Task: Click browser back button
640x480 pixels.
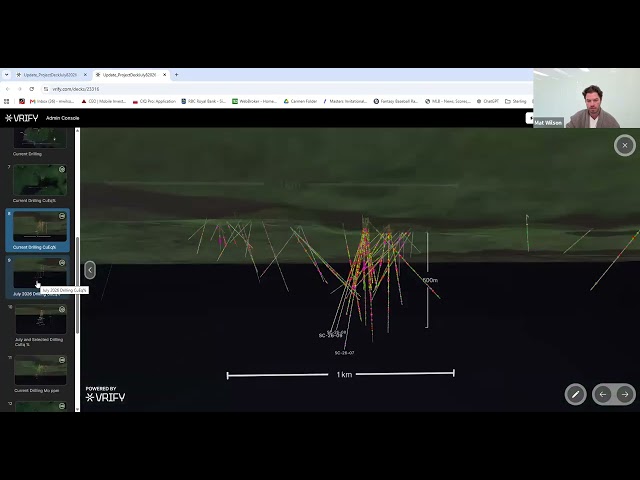Action: [x=7, y=89]
